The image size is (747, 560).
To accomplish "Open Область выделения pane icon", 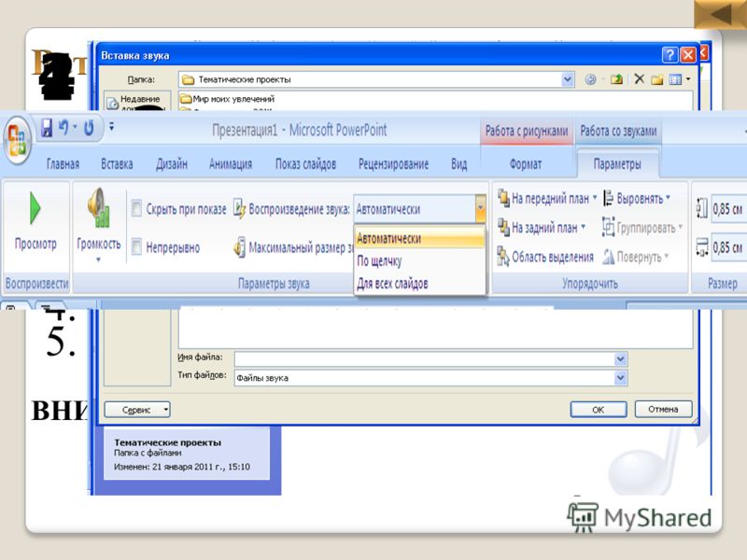I will coord(503,256).
